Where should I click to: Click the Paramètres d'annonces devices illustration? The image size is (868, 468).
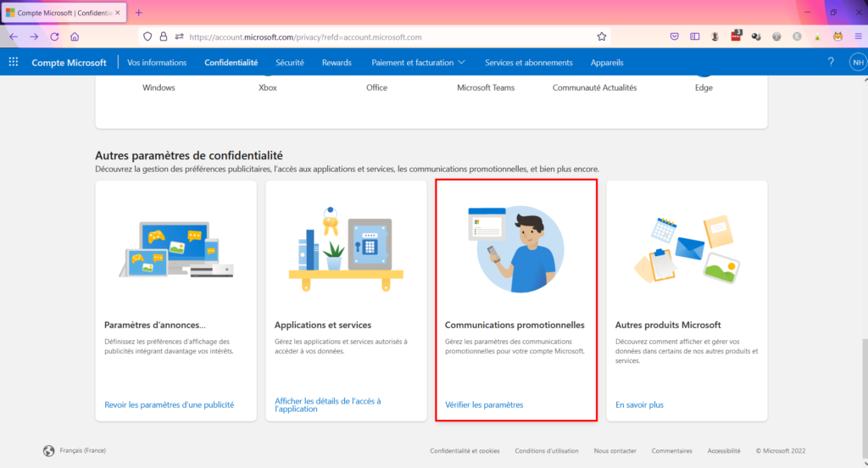(x=176, y=249)
